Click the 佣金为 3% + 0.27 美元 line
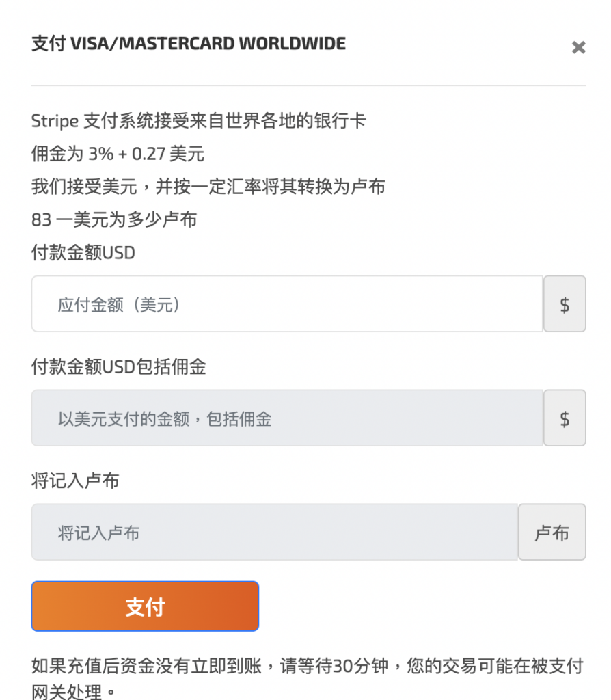This screenshot has height=700, width=611. coord(118,154)
